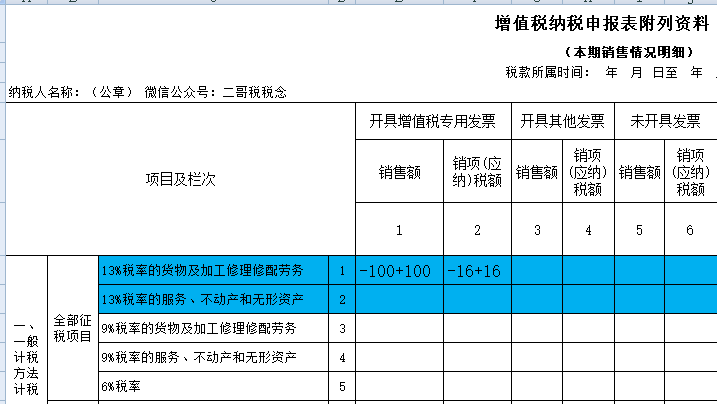This screenshot has width=717, height=404.
Task: Select the 项目及栏次 merged header cell
Action: [x=180, y=179]
